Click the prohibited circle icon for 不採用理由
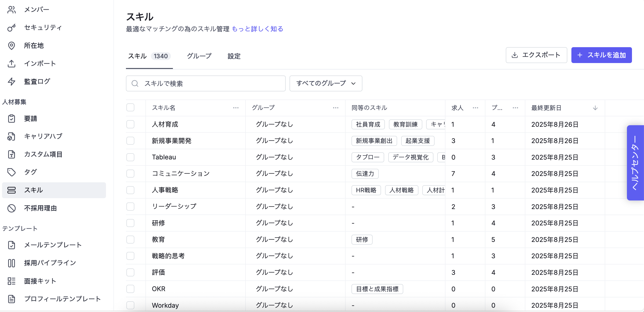 (12, 208)
